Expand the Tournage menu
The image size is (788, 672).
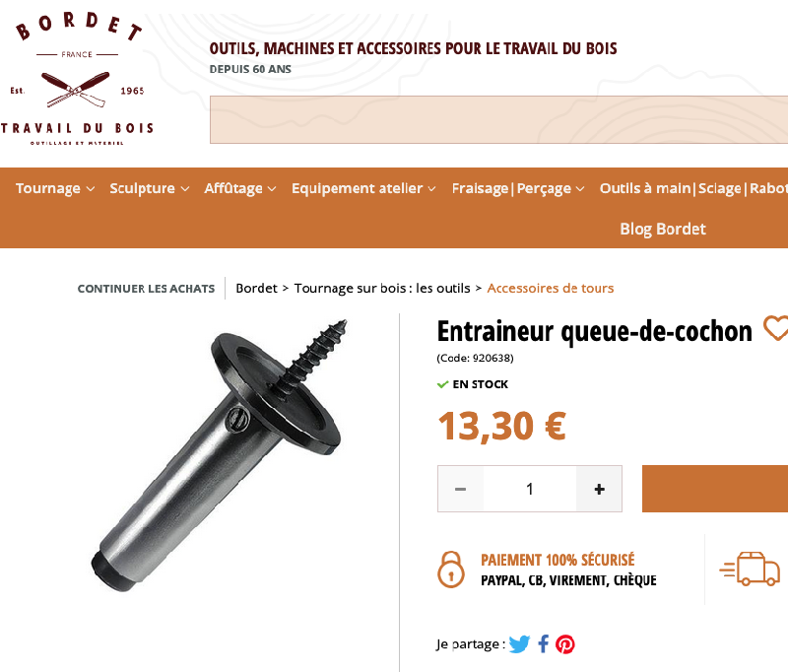coord(55,188)
